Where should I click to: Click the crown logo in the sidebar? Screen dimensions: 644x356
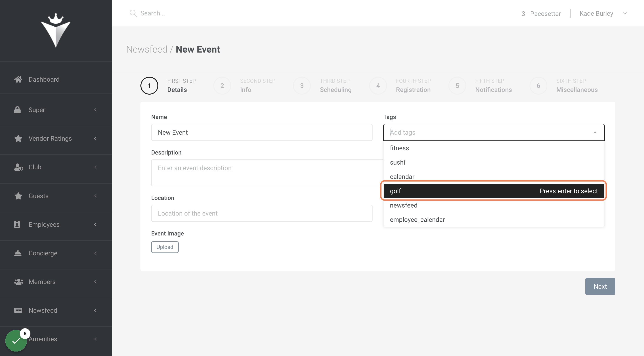tap(56, 30)
